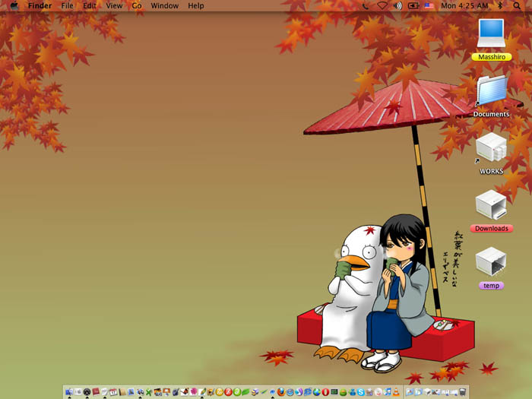Open the Bluetooth status menu
Viewport: 532px width, 399px height.
pyautogui.click(x=500, y=6)
